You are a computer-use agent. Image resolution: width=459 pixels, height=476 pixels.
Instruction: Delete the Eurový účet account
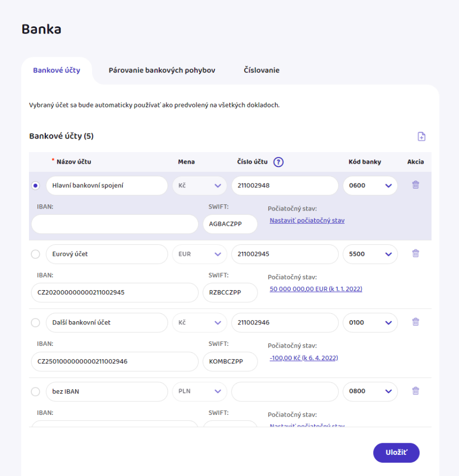click(416, 253)
